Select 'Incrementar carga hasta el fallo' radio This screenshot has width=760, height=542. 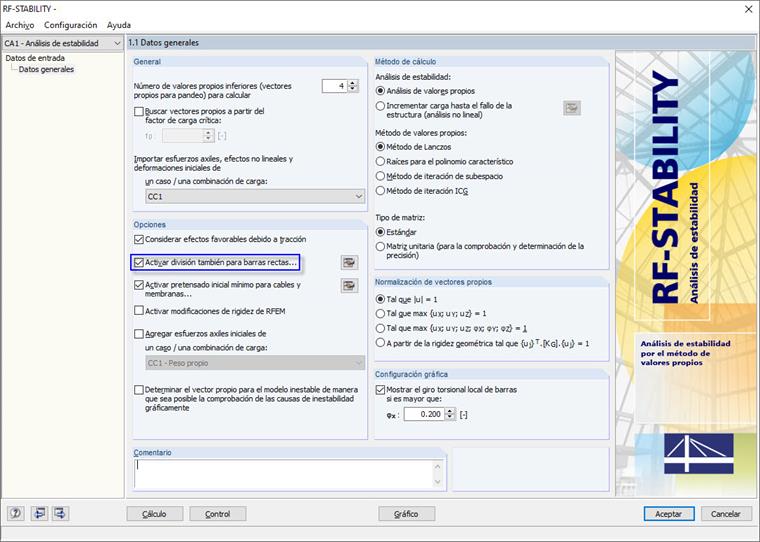click(380, 106)
